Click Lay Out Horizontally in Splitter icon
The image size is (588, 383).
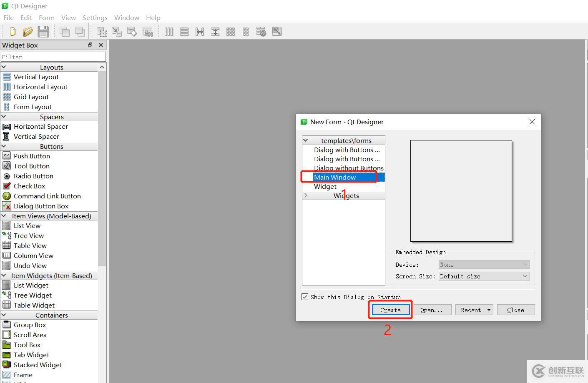tap(200, 32)
